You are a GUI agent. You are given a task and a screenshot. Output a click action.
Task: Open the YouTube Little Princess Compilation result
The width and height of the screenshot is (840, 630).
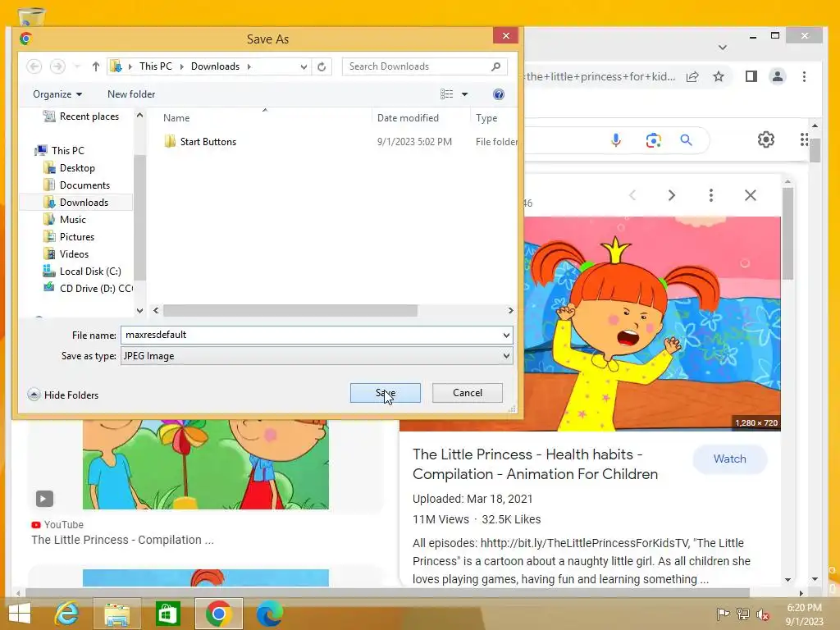pyautogui.click(x=122, y=540)
